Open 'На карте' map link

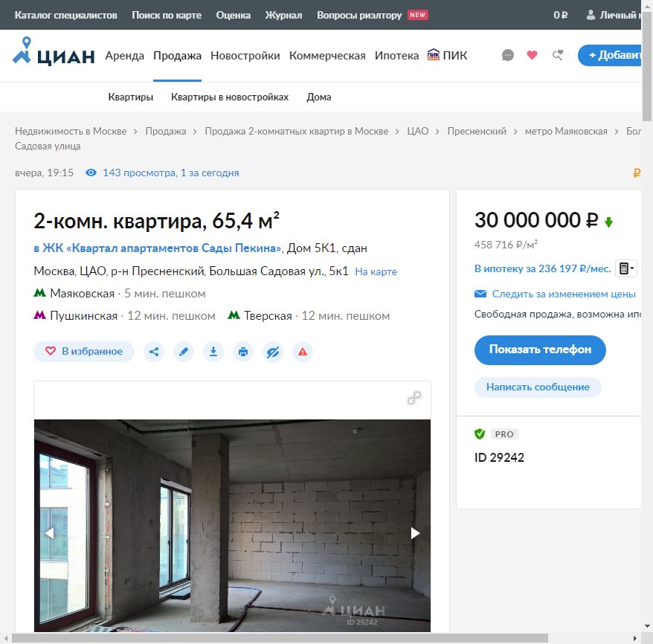[x=376, y=272]
